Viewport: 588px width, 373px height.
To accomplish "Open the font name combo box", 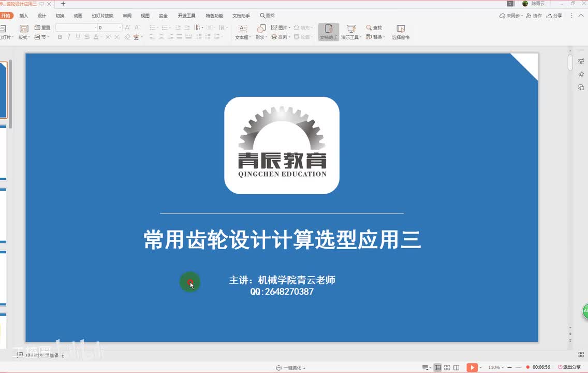I will point(76,27).
